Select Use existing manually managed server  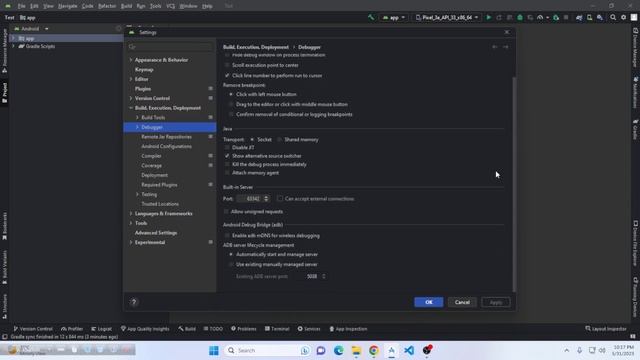pyautogui.click(x=231, y=264)
